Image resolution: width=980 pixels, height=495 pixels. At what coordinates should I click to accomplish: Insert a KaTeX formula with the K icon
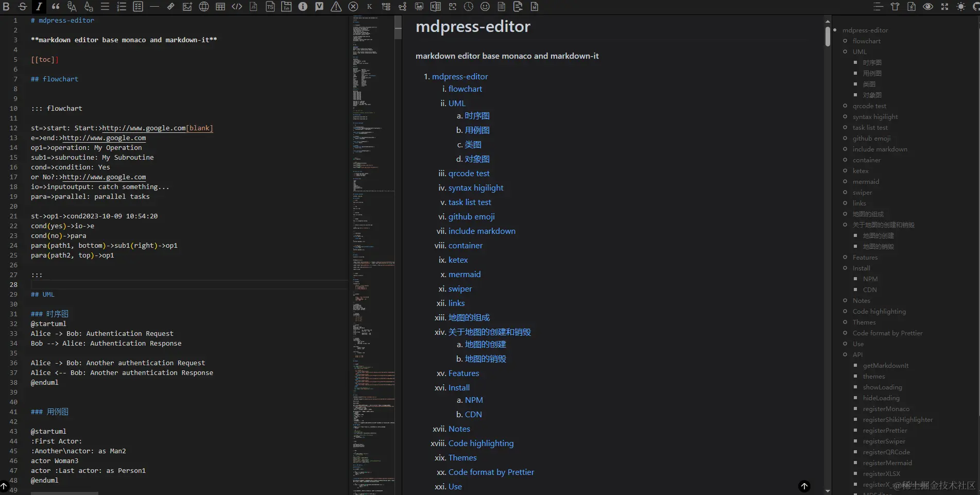(369, 7)
